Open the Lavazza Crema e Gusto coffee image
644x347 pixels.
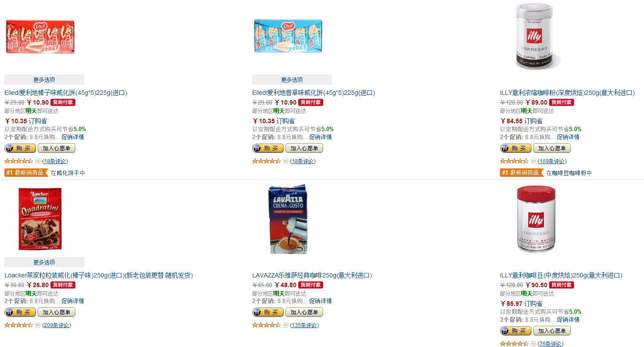pos(288,219)
